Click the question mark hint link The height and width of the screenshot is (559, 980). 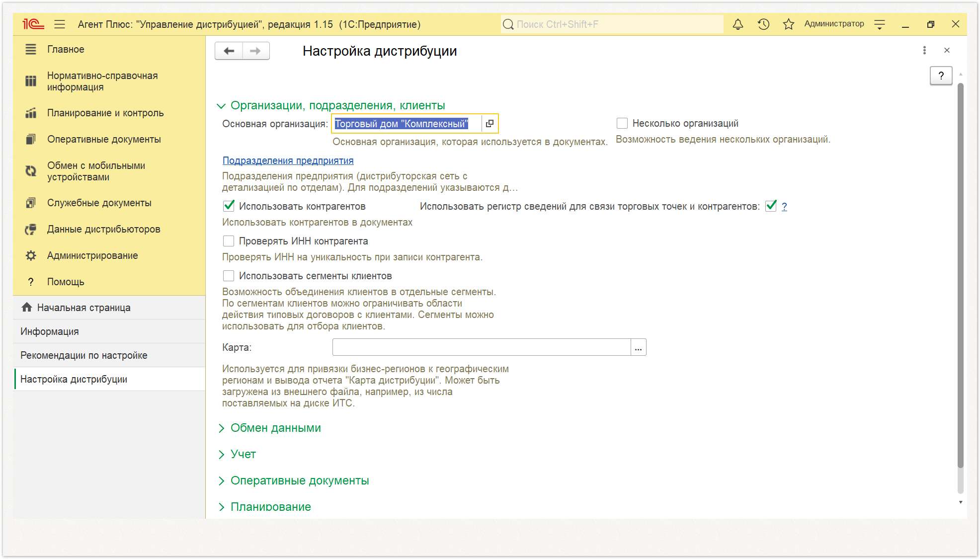coord(784,206)
